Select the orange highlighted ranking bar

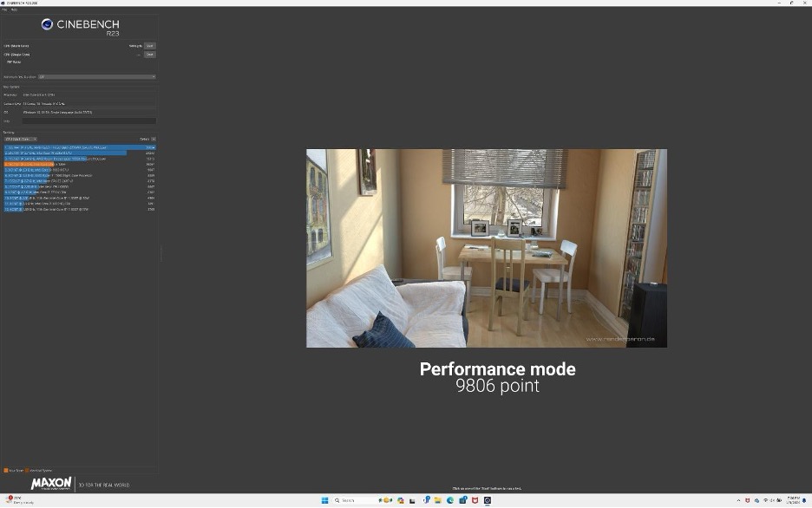pyautogui.click(x=30, y=164)
